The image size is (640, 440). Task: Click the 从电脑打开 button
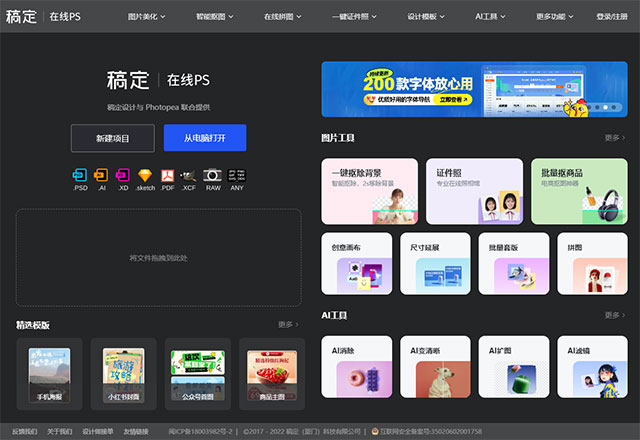click(x=204, y=138)
